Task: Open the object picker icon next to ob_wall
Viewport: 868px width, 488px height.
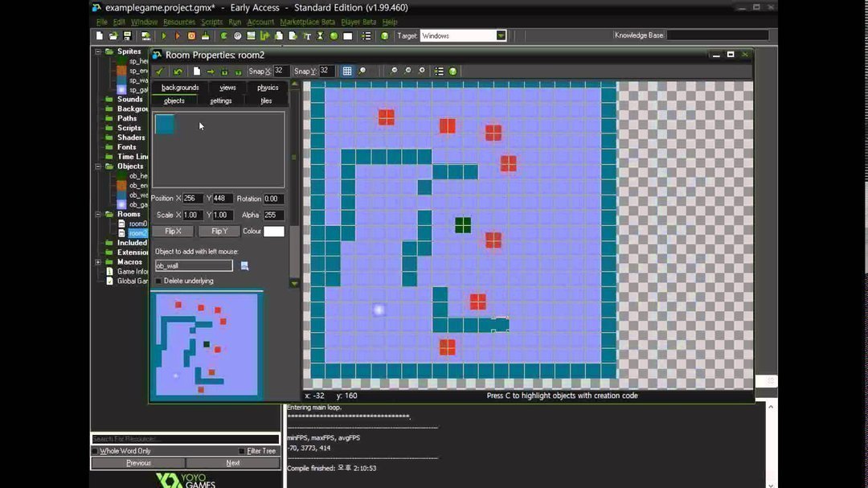Action: tap(244, 266)
